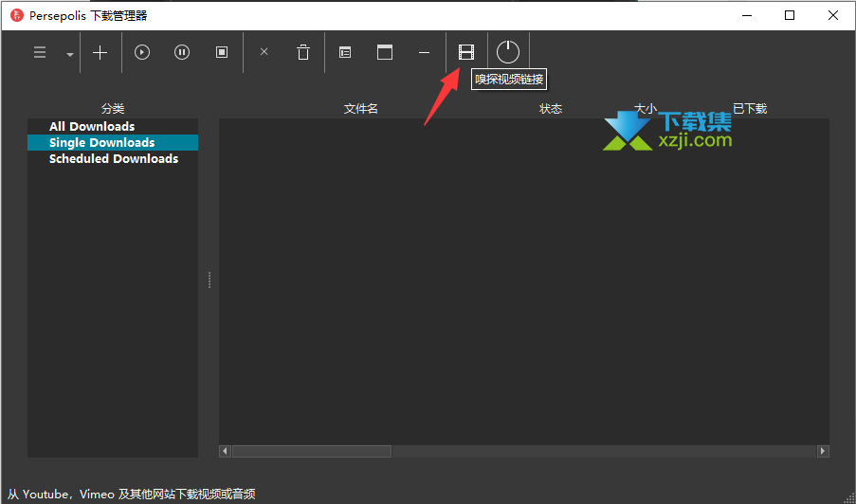Viewport: 856px width, 504px height.
Task: Close the Persepolis window
Action: tap(833, 15)
